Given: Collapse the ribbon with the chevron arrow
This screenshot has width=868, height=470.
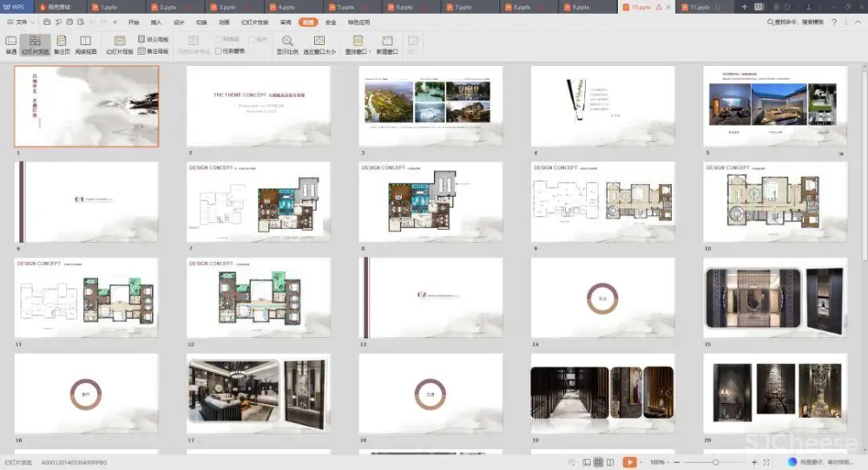Looking at the screenshot, I should [x=859, y=22].
